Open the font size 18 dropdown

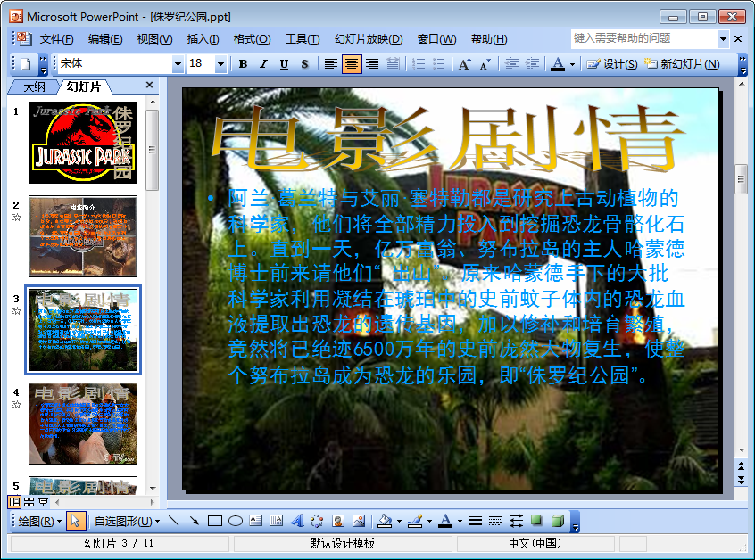(x=220, y=64)
